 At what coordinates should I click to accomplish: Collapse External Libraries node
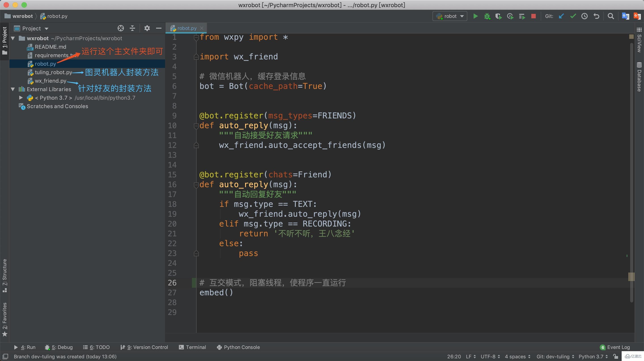(x=13, y=89)
